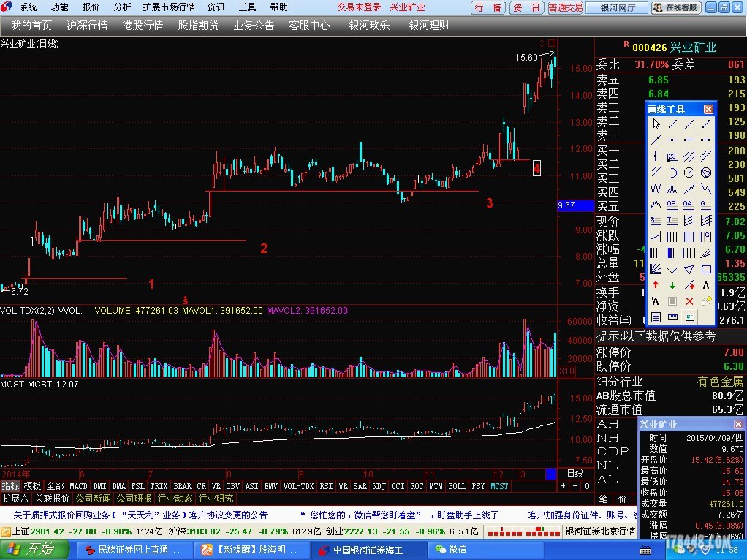
Task: Select the T-marked horizontal lines tool
Action: point(672,220)
